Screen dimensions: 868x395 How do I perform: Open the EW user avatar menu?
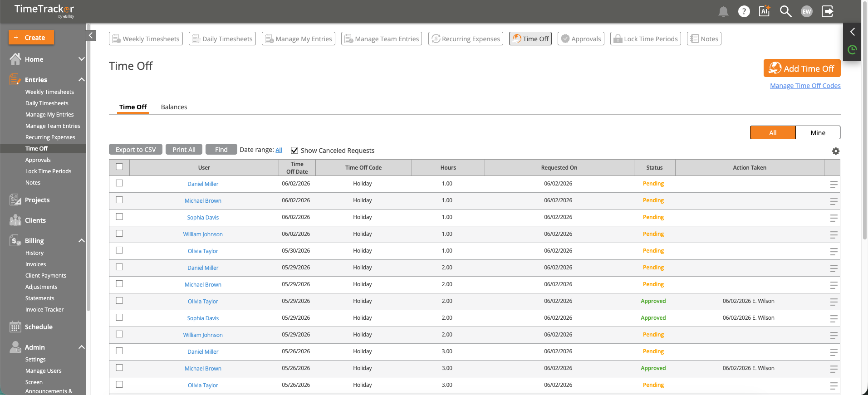pos(807,11)
